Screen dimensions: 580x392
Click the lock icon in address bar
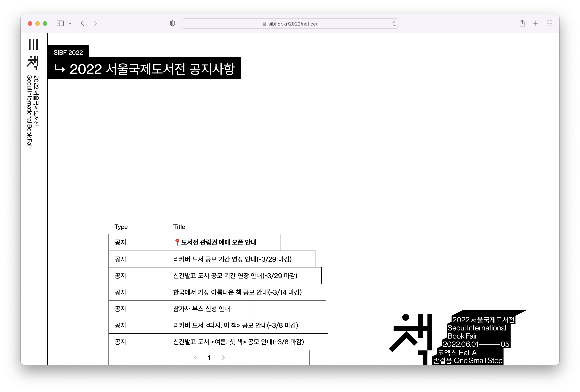[x=264, y=24]
